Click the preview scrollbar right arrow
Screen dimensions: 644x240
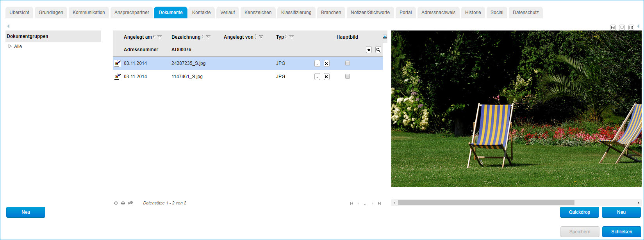[639, 203]
